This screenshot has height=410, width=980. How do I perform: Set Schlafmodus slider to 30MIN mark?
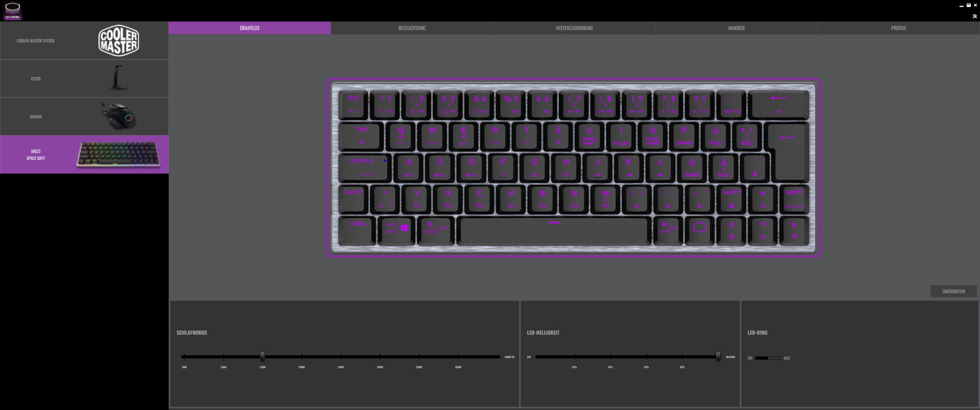pos(380,356)
